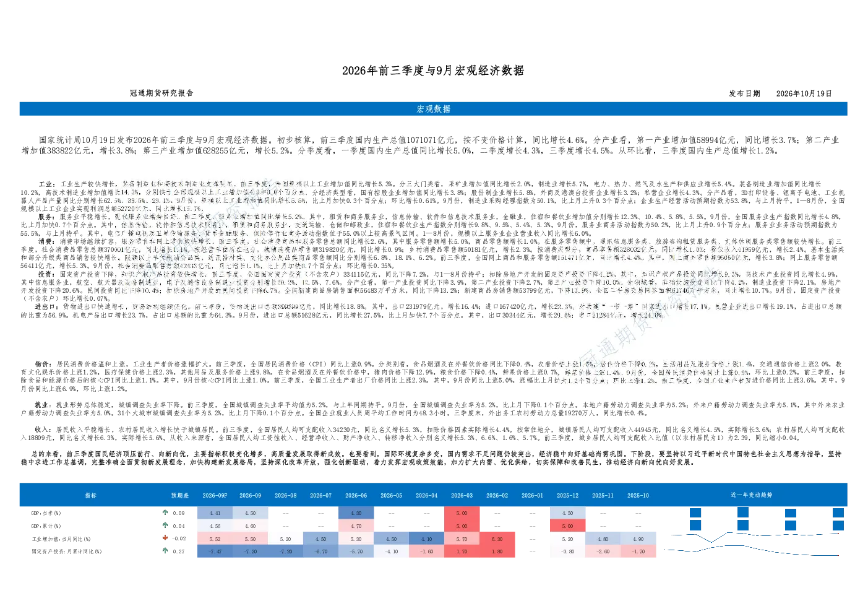The height and width of the screenshot is (614, 868).
Task: Click the 预期差 column header
Action: click(180, 495)
